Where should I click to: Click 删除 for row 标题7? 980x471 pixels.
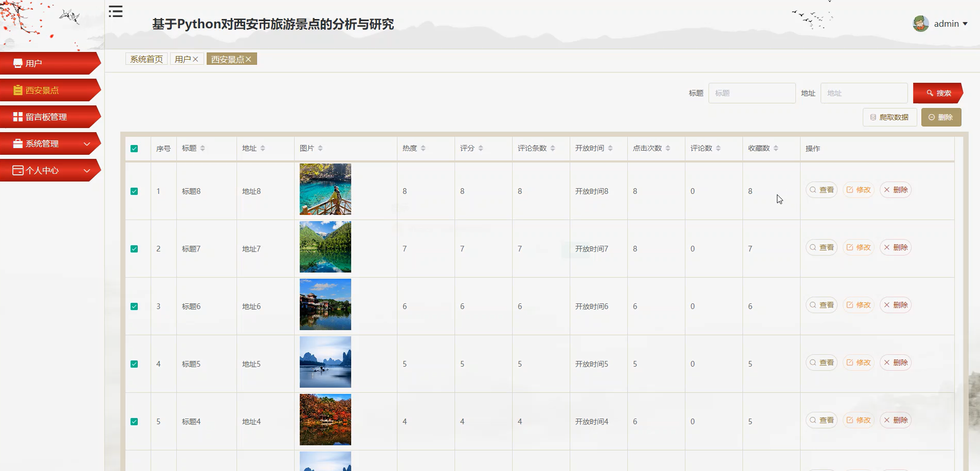(896, 247)
